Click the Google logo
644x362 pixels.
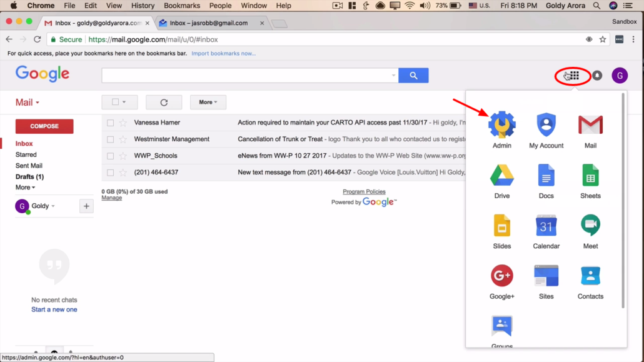pyautogui.click(x=43, y=74)
